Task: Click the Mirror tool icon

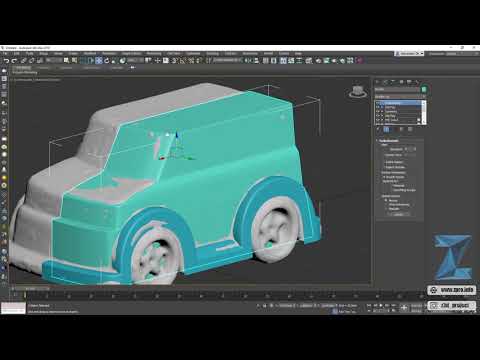Action: pyautogui.click(x=248, y=61)
